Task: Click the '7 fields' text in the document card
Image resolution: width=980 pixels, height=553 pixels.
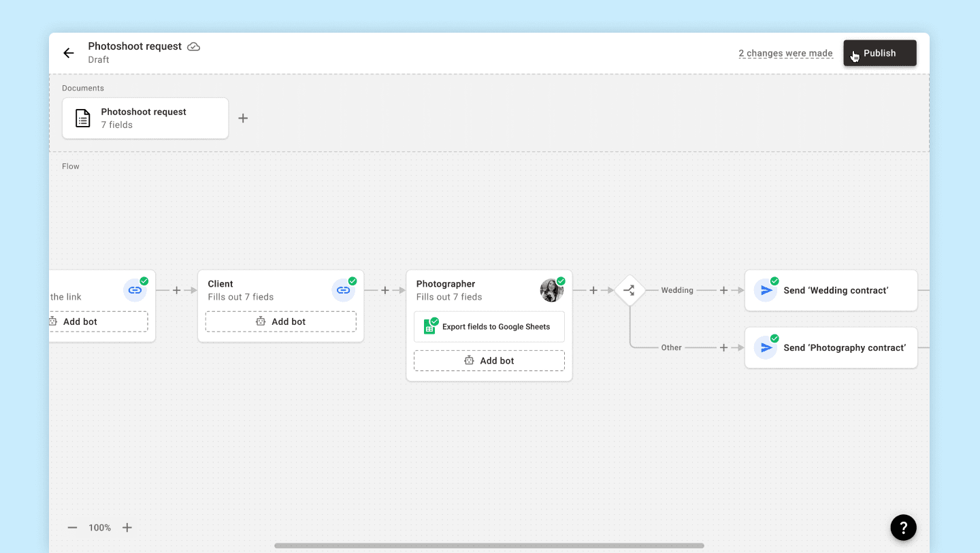Action: coord(117,125)
